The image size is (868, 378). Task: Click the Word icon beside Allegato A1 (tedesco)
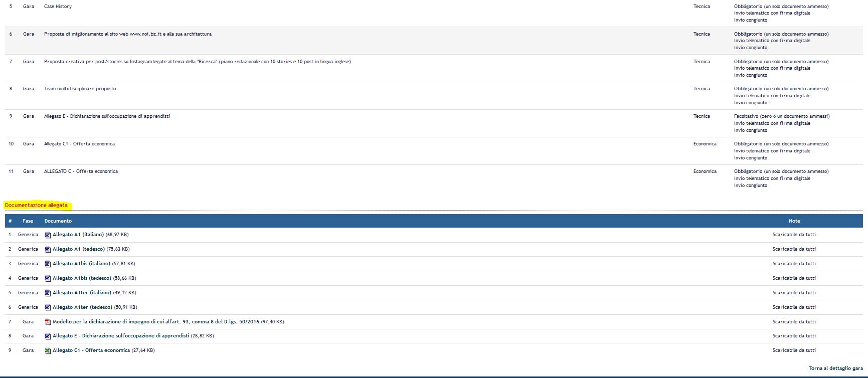(x=48, y=249)
